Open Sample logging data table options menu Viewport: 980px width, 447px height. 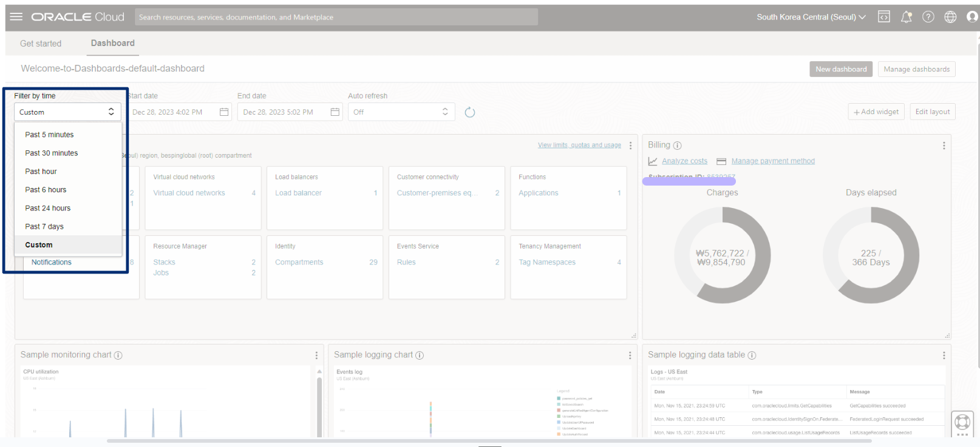[944, 355]
